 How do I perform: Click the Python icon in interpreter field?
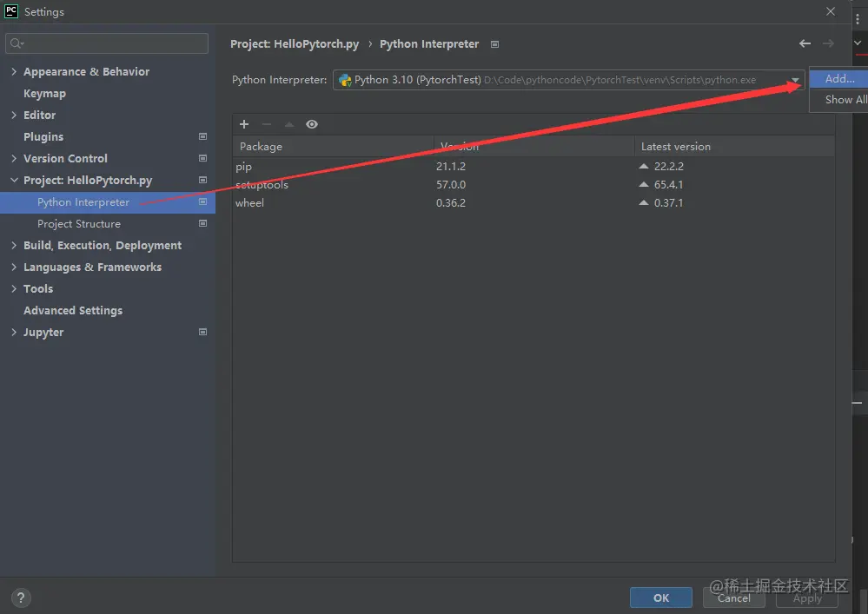pos(345,80)
